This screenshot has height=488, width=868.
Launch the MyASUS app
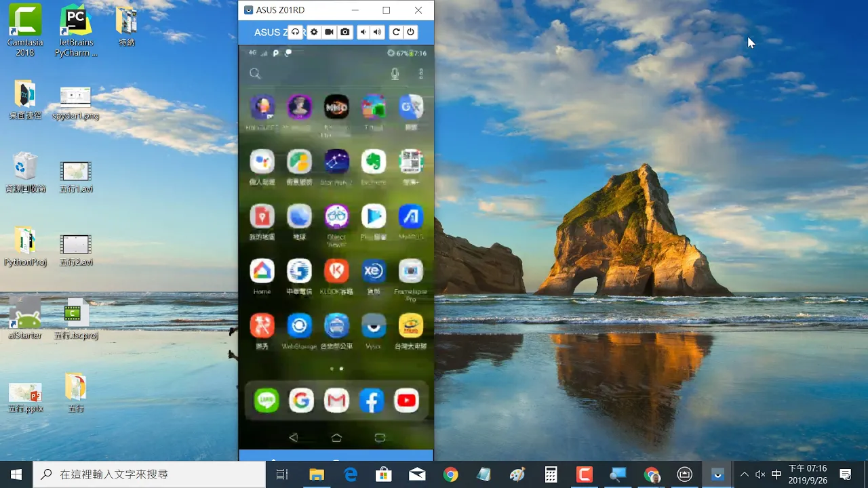pos(411,217)
